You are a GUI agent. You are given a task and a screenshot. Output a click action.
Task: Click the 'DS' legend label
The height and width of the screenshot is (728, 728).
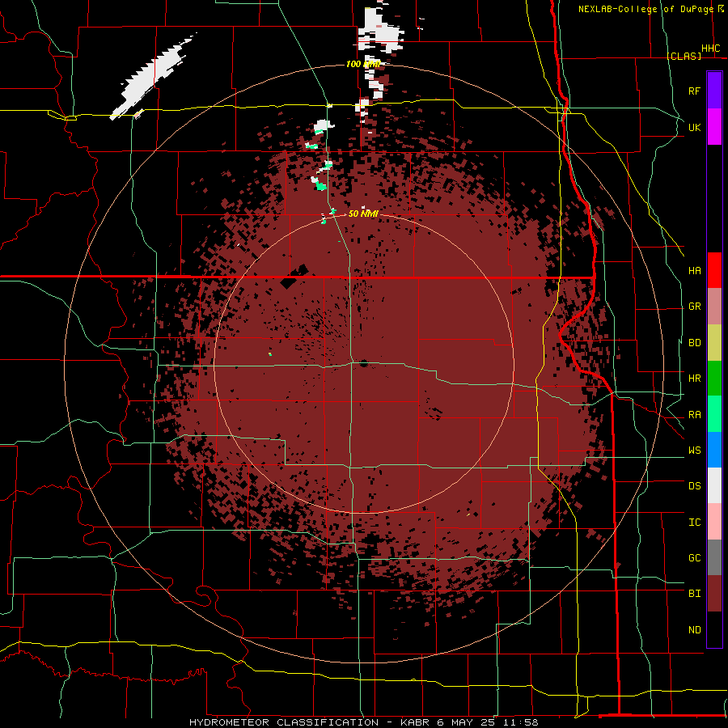[694, 486]
